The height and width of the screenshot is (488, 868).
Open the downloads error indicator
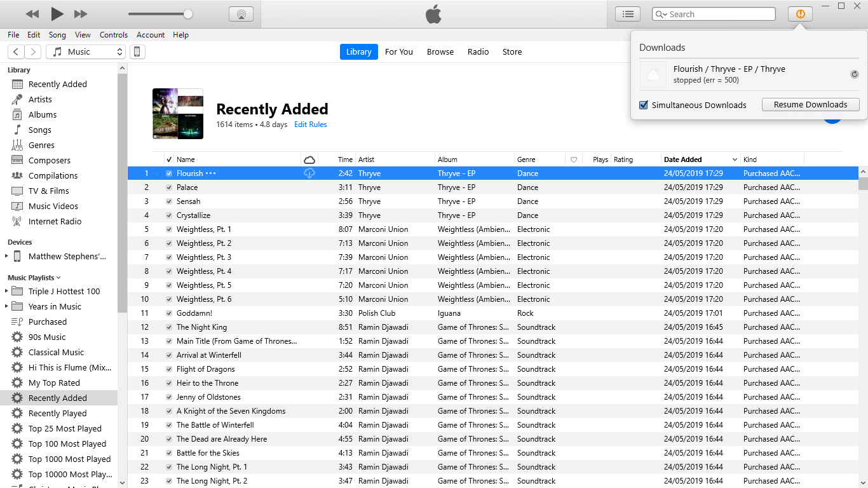[x=800, y=14]
